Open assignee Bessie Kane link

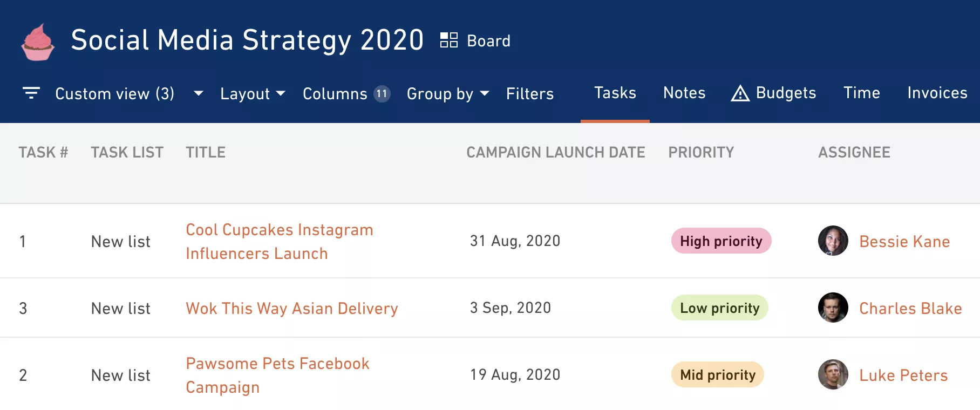904,241
